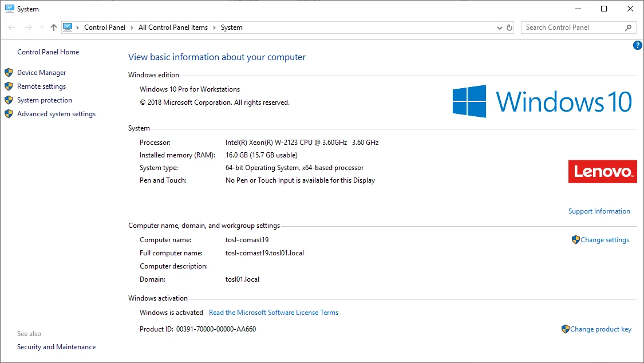Open Device Manager link

(41, 73)
